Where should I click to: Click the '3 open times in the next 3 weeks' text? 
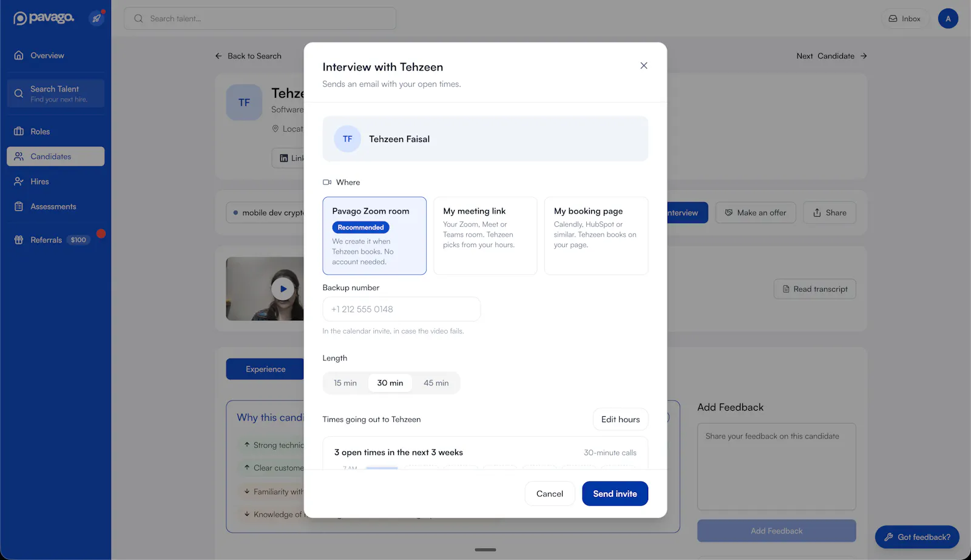[x=399, y=453]
